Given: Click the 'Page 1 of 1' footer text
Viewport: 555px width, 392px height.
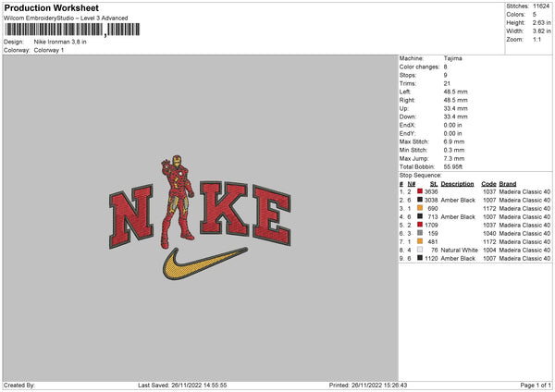Looking at the screenshot, I should tap(536, 385).
